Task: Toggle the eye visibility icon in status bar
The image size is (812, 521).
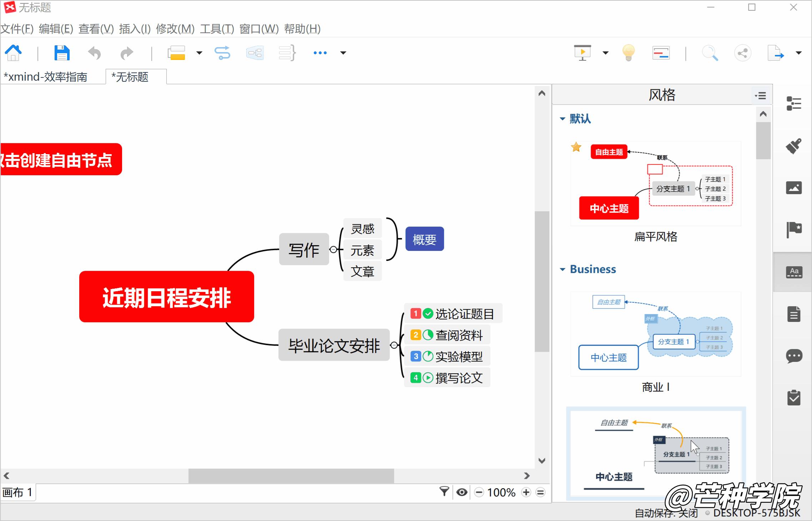Action: click(x=462, y=492)
